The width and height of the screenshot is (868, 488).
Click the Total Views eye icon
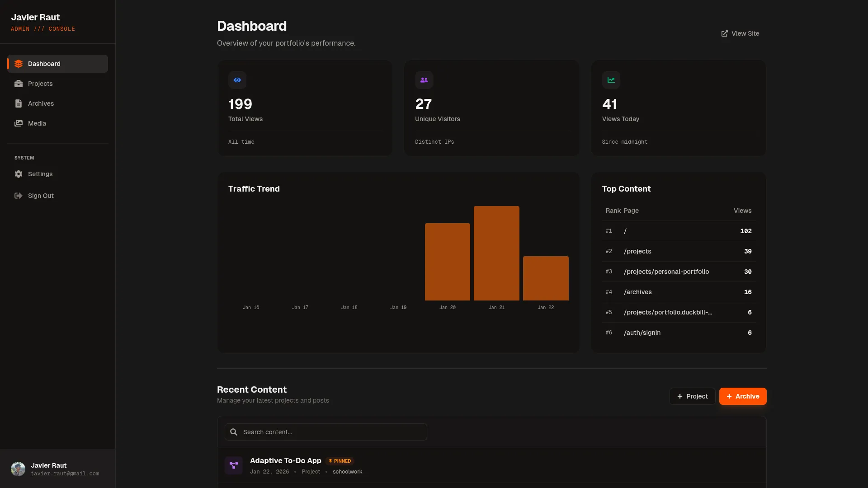click(x=237, y=80)
